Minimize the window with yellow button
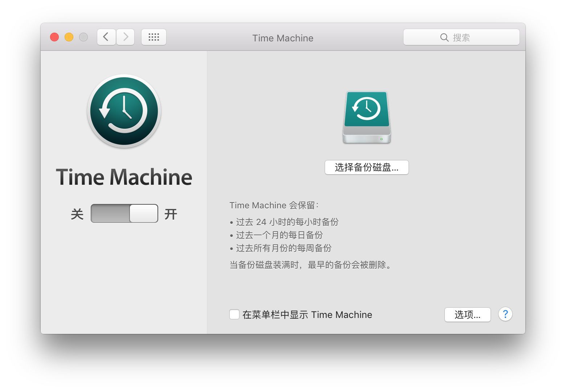 pyautogui.click(x=69, y=37)
